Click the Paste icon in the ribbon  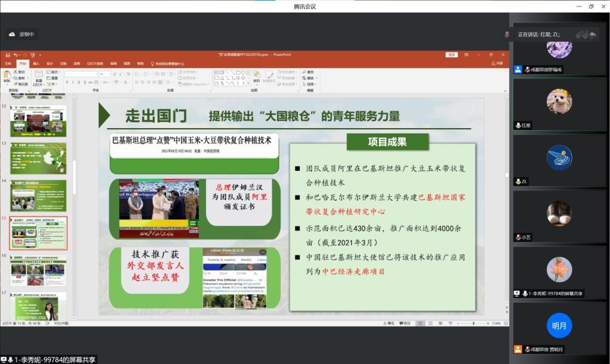[7, 75]
